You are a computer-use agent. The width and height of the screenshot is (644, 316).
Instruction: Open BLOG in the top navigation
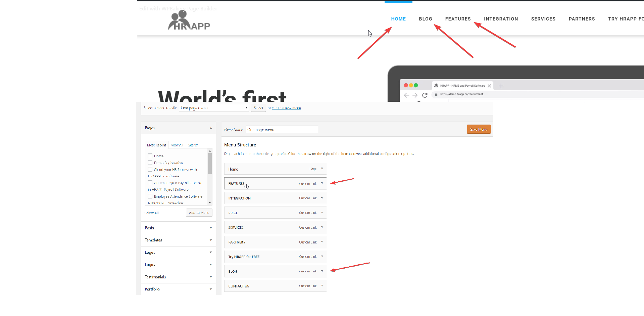425,19
